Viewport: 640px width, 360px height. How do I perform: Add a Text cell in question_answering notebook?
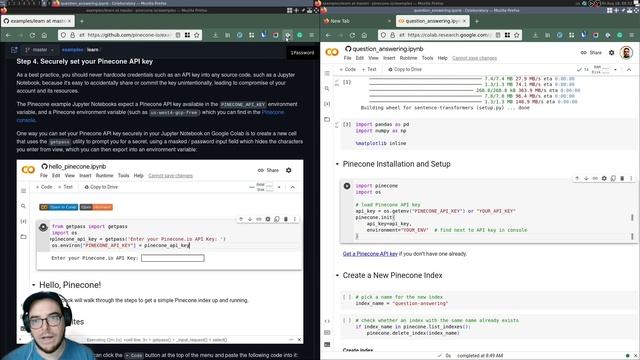click(369, 70)
